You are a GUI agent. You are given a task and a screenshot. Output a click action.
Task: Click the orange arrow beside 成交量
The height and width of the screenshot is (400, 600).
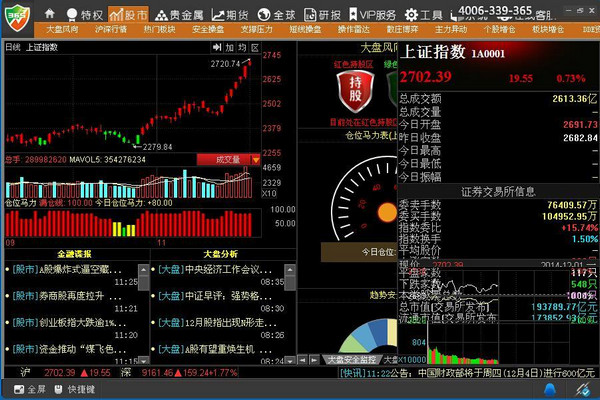coord(256,160)
